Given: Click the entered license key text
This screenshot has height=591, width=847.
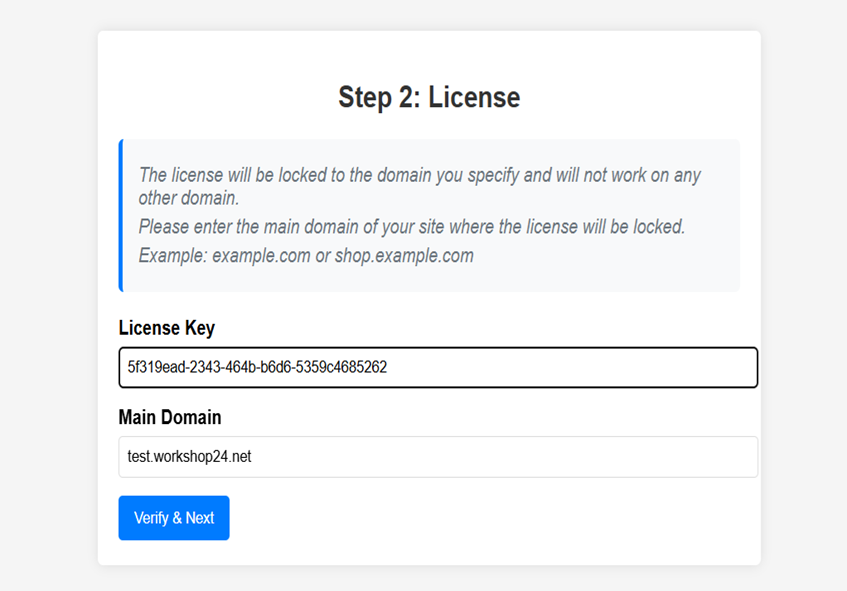Looking at the screenshot, I should click(x=257, y=367).
